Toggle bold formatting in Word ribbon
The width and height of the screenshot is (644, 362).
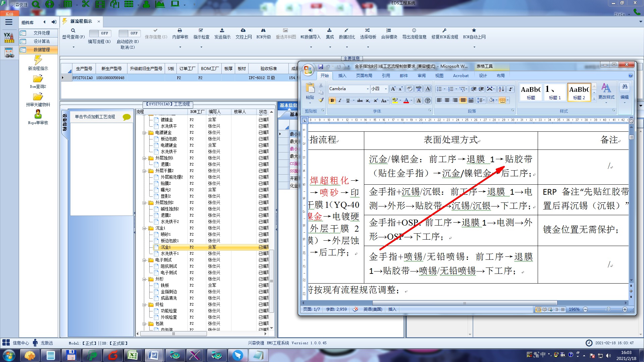tap(332, 101)
